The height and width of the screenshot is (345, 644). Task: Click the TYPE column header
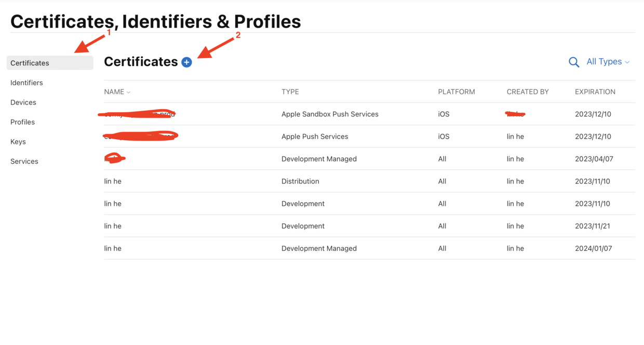290,92
